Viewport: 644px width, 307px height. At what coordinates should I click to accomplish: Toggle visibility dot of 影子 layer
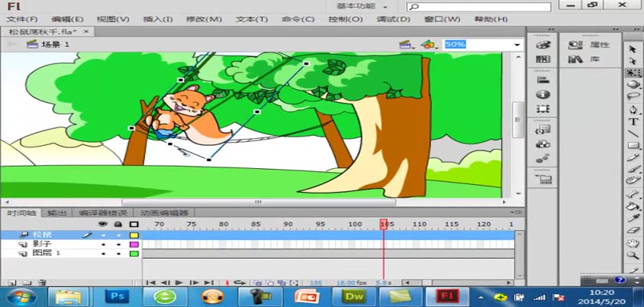pos(103,245)
